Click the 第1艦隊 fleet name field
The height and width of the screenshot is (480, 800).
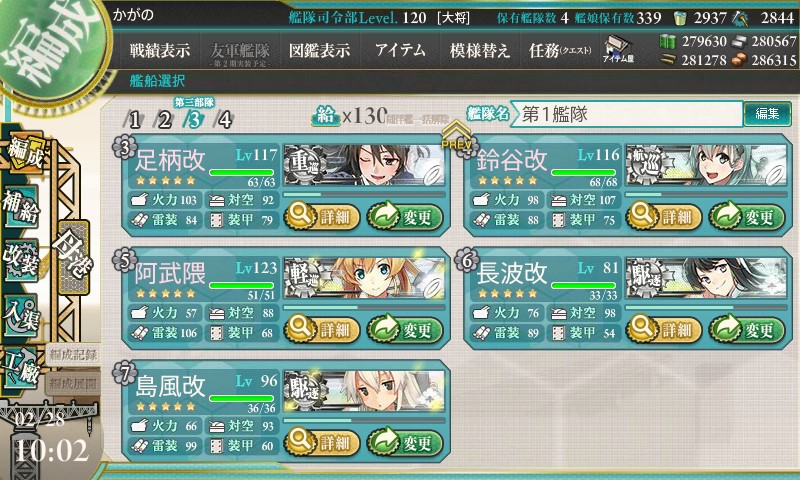pyautogui.click(x=627, y=114)
